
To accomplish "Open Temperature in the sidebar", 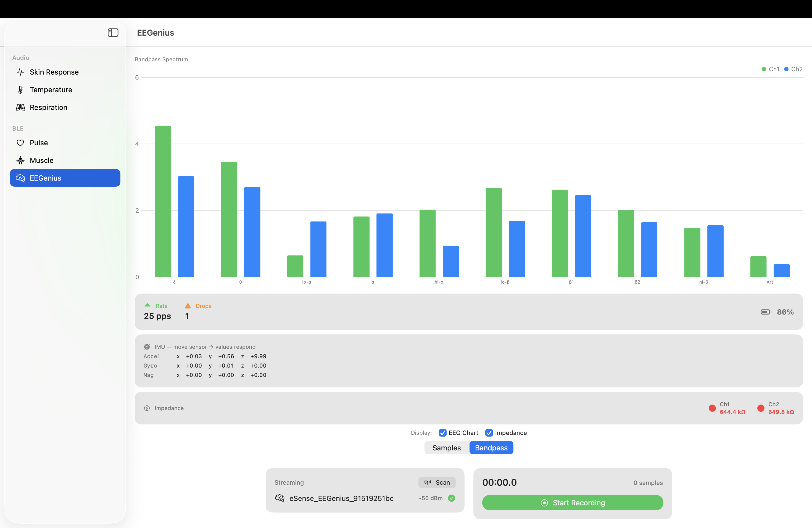I will [x=65, y=90].
